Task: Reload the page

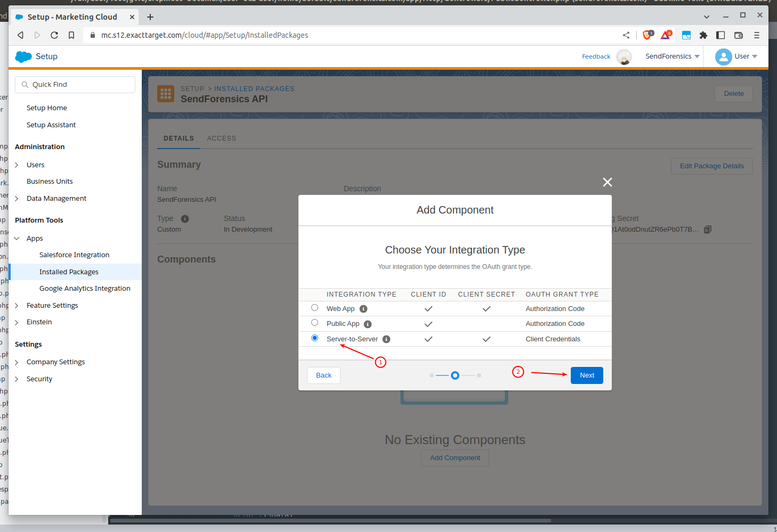Action: (x=54, y=35)
